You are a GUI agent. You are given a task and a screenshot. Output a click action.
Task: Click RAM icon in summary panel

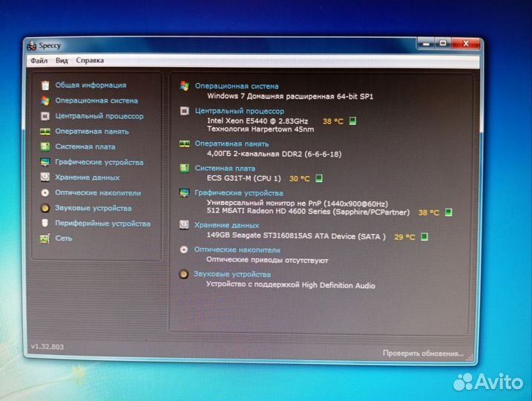184,144
